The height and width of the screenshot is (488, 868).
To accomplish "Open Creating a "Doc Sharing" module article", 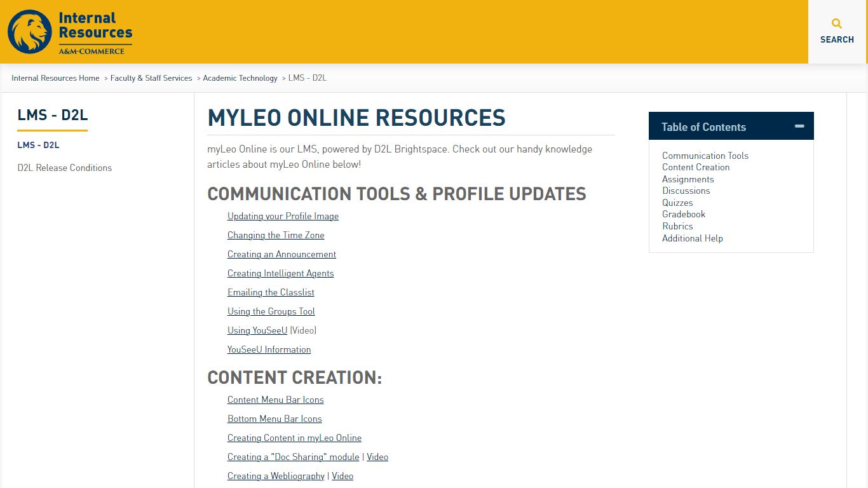I will 294,457.
